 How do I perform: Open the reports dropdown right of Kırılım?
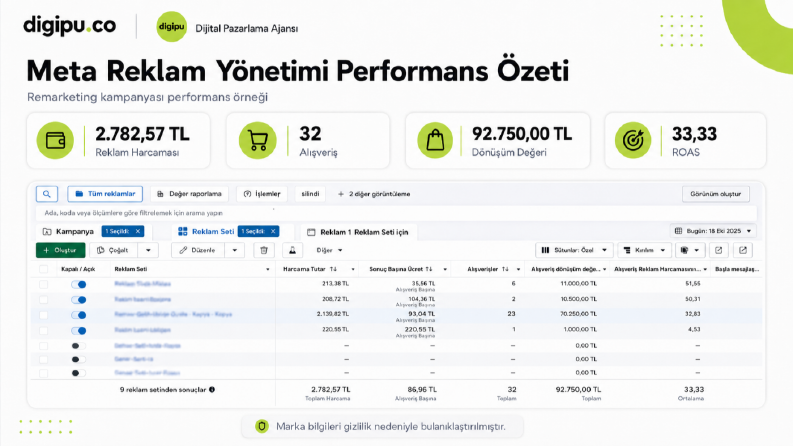[x=690, y=250]
